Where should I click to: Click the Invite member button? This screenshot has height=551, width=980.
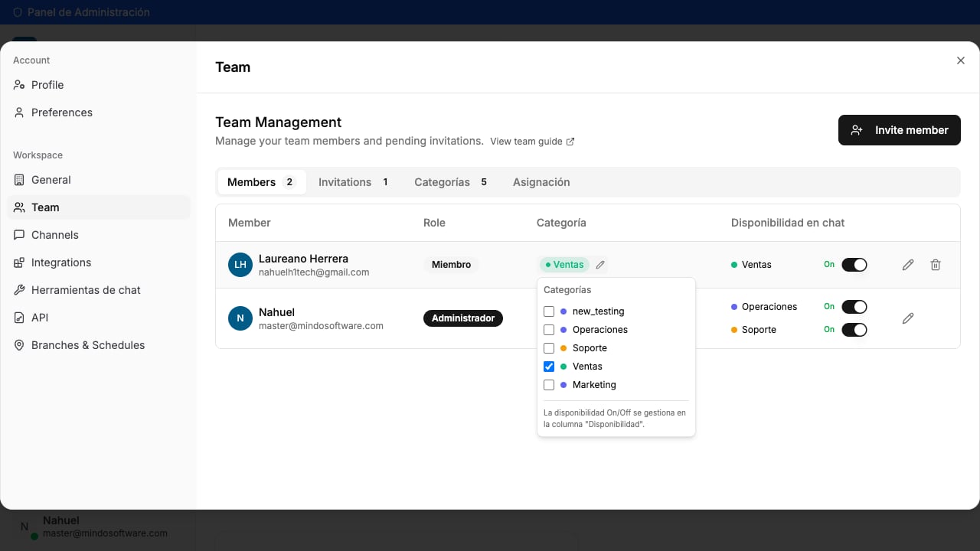pyautogui.click(x=900, y=130)
